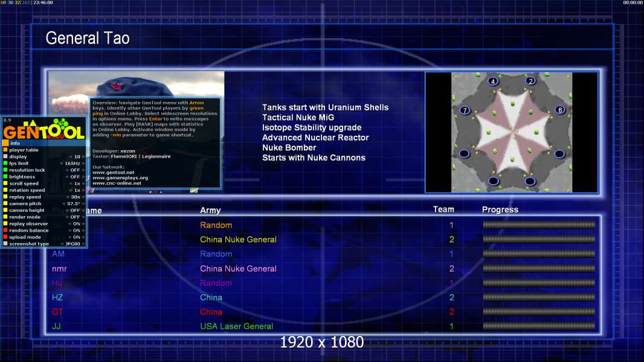Click the green square beside fps limit

[x=5, y=163]
